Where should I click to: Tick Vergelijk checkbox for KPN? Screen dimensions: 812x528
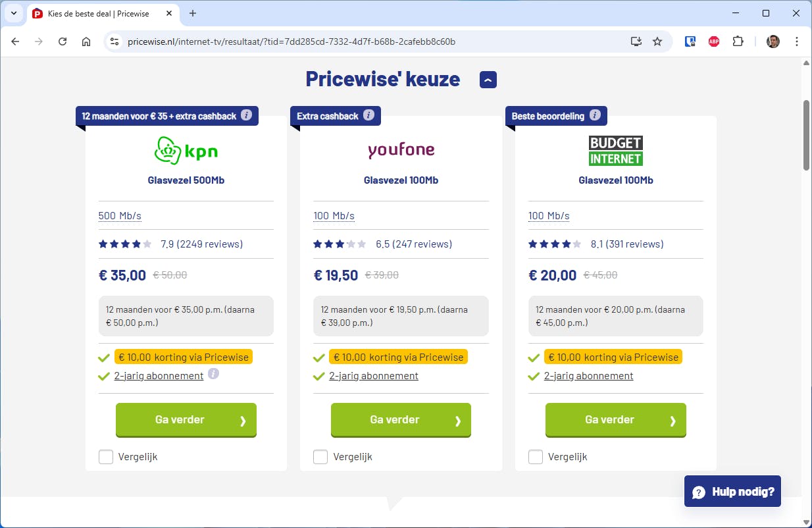pos(106,457)
